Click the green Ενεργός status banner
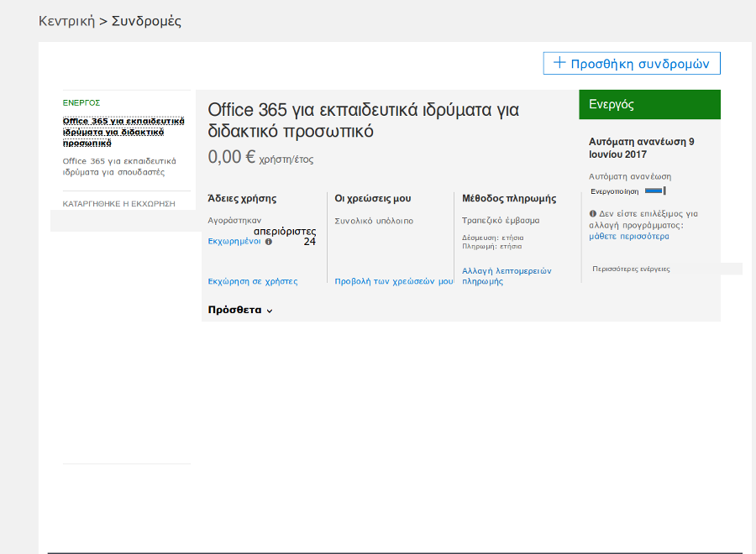 [649, 105]
